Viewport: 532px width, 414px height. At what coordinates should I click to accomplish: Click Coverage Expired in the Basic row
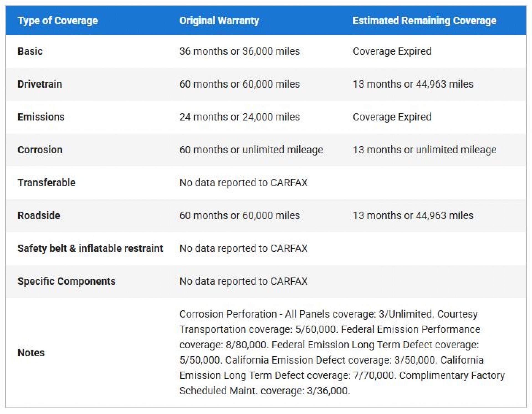392,51
